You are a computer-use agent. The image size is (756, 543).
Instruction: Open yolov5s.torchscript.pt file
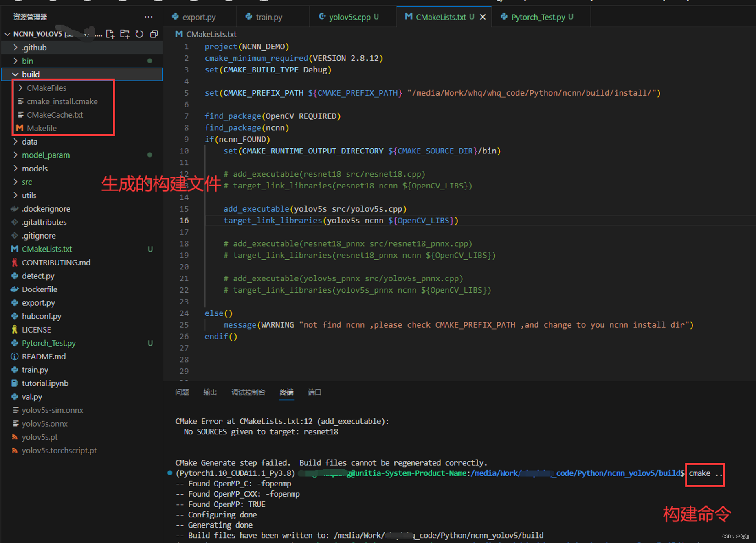pyautogui.click(x=81, y=451)
